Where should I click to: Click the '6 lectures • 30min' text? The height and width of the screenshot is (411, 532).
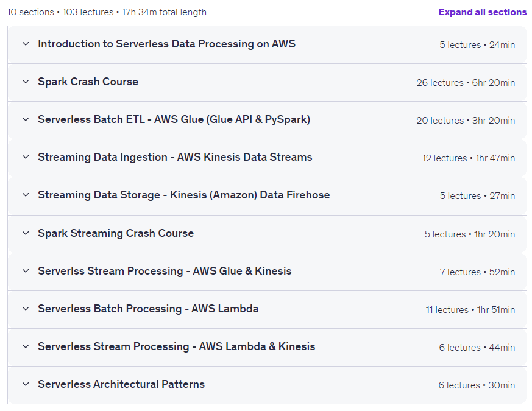(x=477, y=385)
